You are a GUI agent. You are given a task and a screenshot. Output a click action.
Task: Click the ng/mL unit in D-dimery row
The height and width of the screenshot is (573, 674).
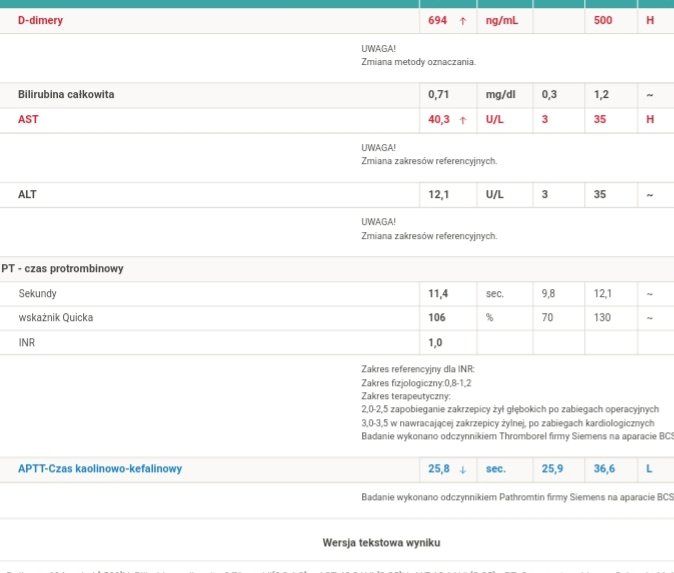click(x=500, y=21)
